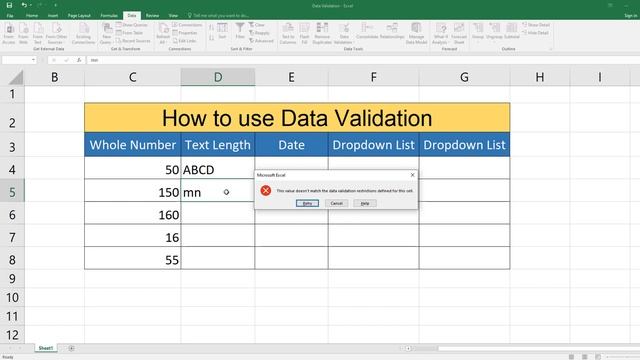Viewport: 640px width, 360px height.
Task: Click the From Access icon
Action: (9, 33)
